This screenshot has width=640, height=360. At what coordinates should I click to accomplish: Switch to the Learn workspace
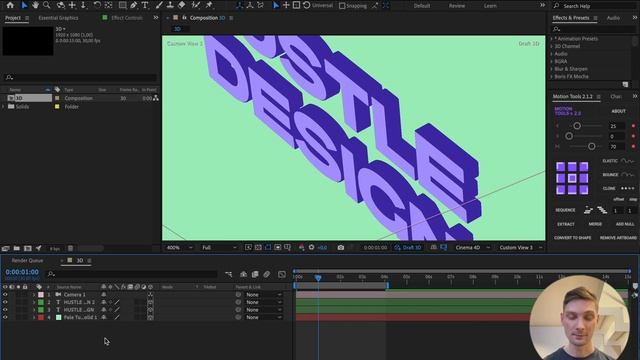[490, 6]
